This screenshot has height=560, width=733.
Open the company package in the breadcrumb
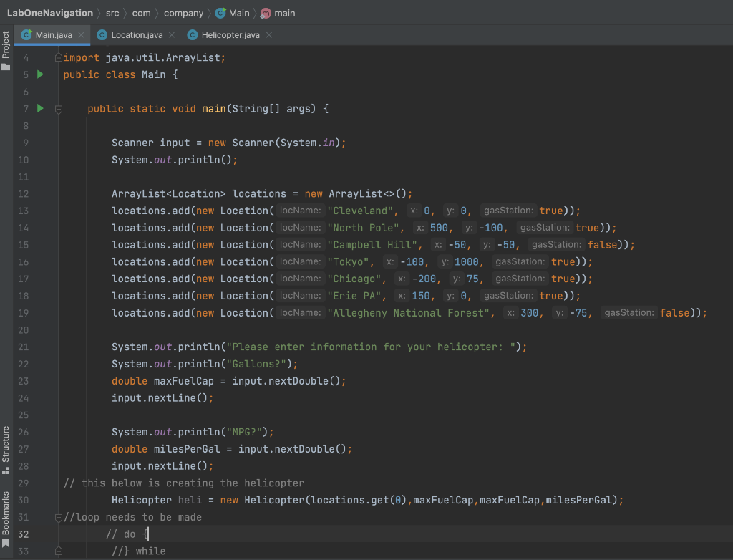pos(185,12)
